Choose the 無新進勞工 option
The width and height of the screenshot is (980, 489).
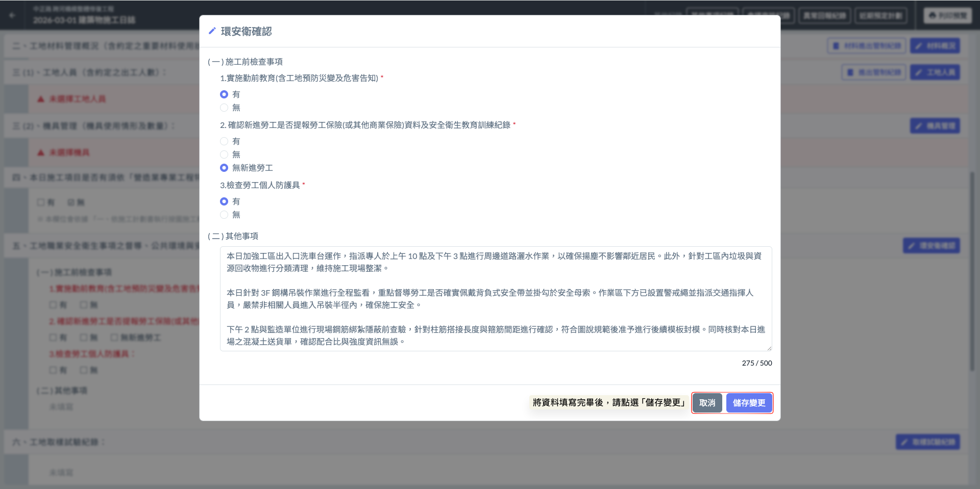pyautogui.click(x=224, y=168)
